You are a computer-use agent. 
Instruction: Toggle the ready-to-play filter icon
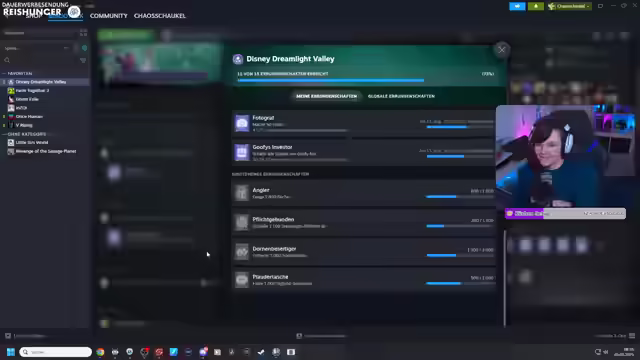pyautogui.click(x=84, y=48)
